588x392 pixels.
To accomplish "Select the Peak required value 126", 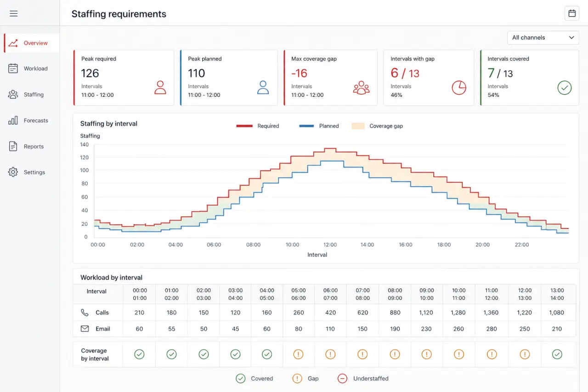I will pyautogui.click(x=90, y=73).
